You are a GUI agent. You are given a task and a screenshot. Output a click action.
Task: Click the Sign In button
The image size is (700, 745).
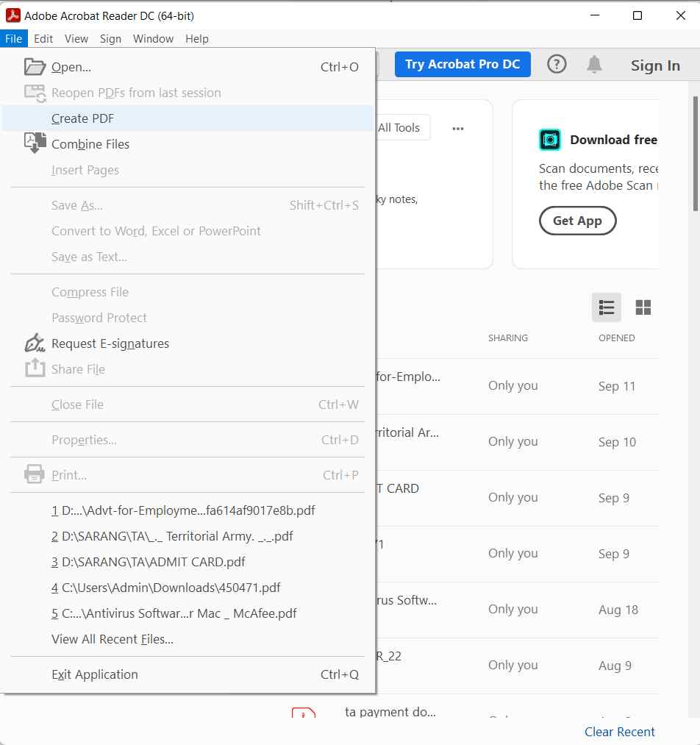(x=655, y=65)
